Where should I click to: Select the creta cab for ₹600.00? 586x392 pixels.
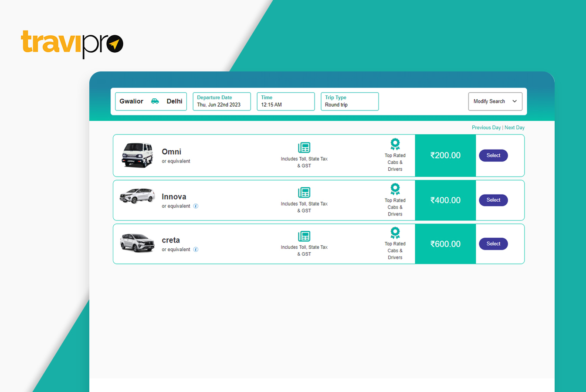(x=493, y=243)
